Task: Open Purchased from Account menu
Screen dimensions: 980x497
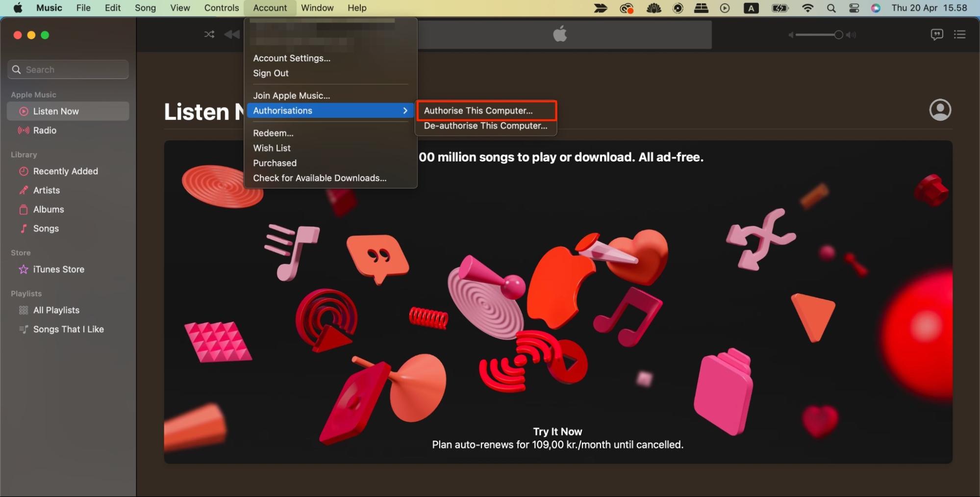Action: coord(330,163)
